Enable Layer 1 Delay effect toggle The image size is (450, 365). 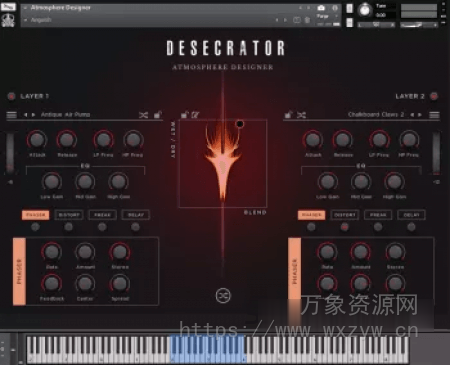[x=135, y=227]
